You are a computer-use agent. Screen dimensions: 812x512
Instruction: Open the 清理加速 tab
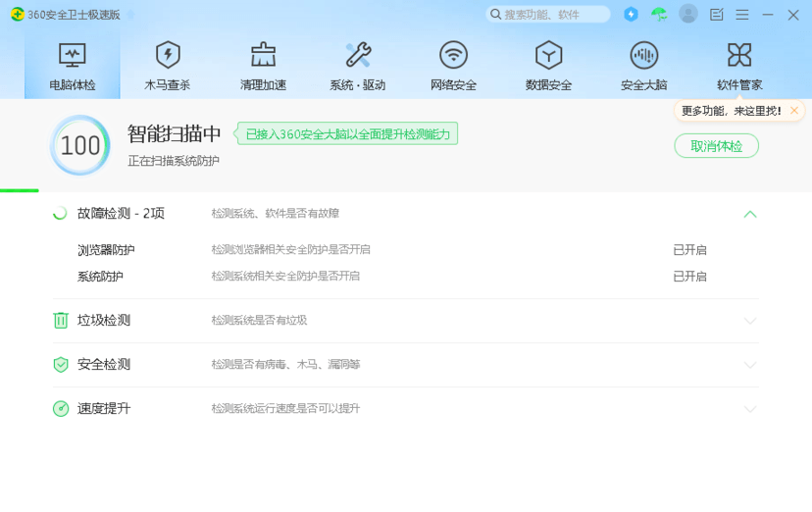click(263, 66)
